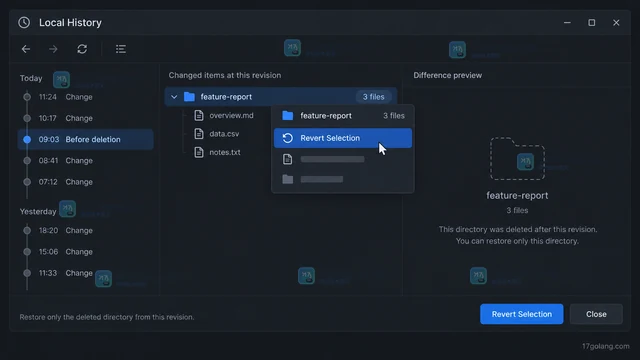Screen dimensions: 640x360
Task: Click the Local History clock icon
Action: [24, 22]
